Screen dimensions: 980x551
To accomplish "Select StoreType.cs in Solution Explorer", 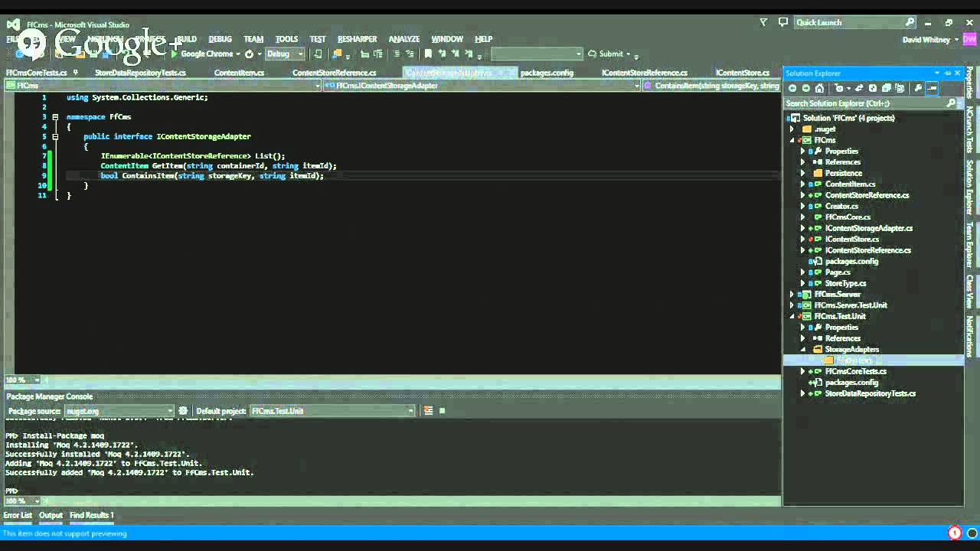I will (845, 283).
